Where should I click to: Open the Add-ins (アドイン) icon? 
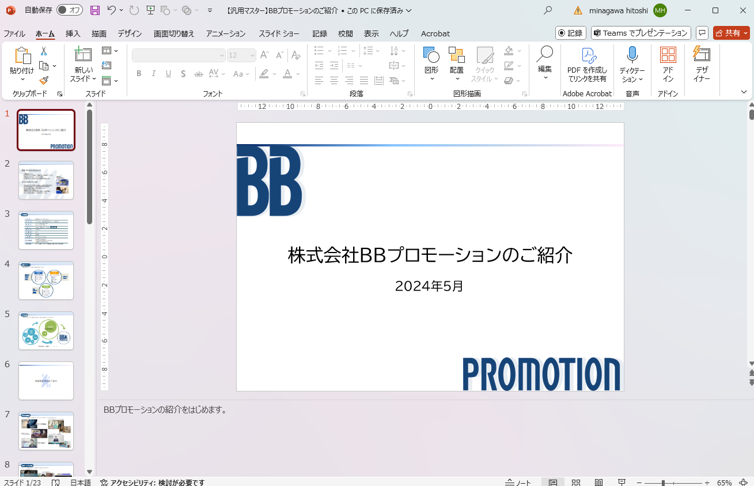tap(668, 56)
